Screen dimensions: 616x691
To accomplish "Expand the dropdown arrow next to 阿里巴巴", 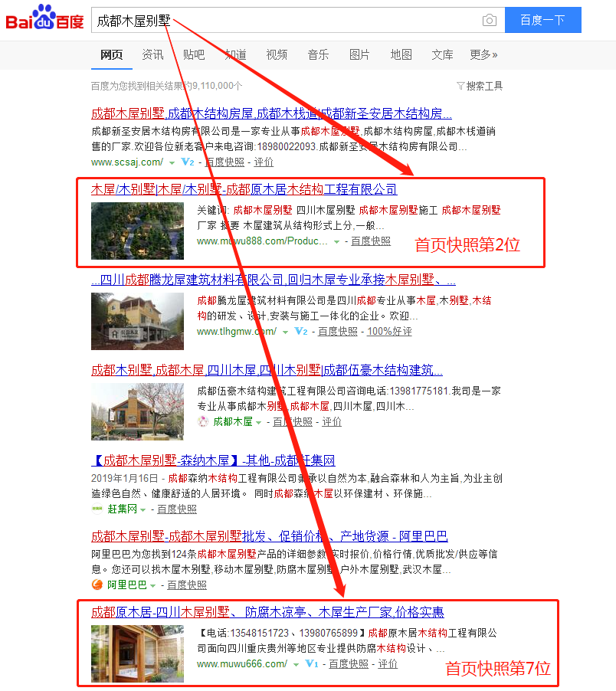I will (152, 585).
